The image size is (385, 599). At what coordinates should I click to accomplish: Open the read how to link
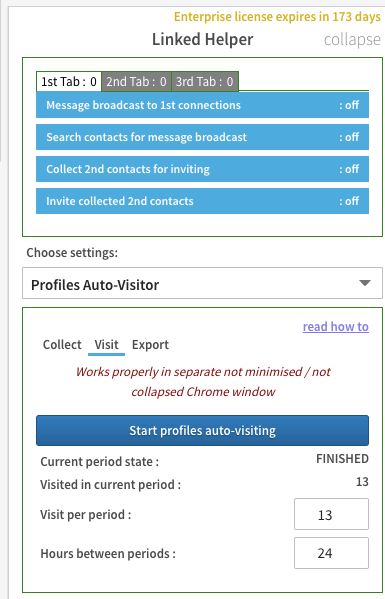[x=336, y=327]
